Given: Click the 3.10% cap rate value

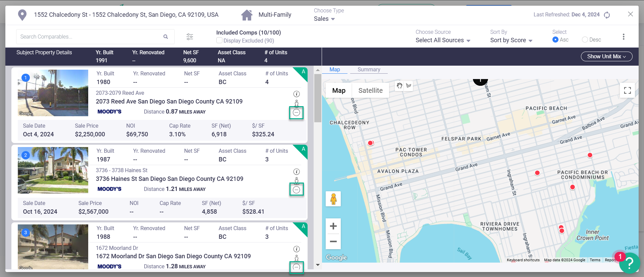Looking at the screenshot, I should coord(177,134).
